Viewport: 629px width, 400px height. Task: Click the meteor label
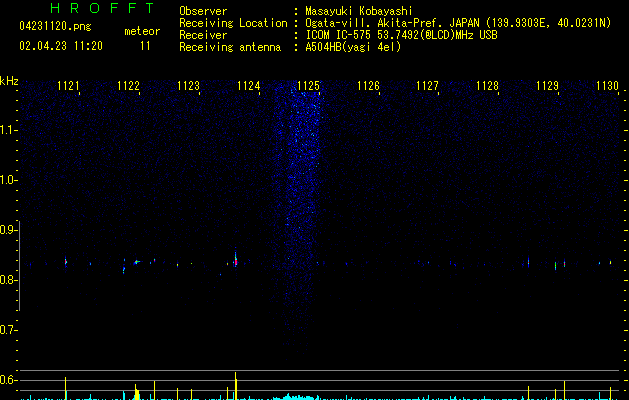(x=142, y=31)
